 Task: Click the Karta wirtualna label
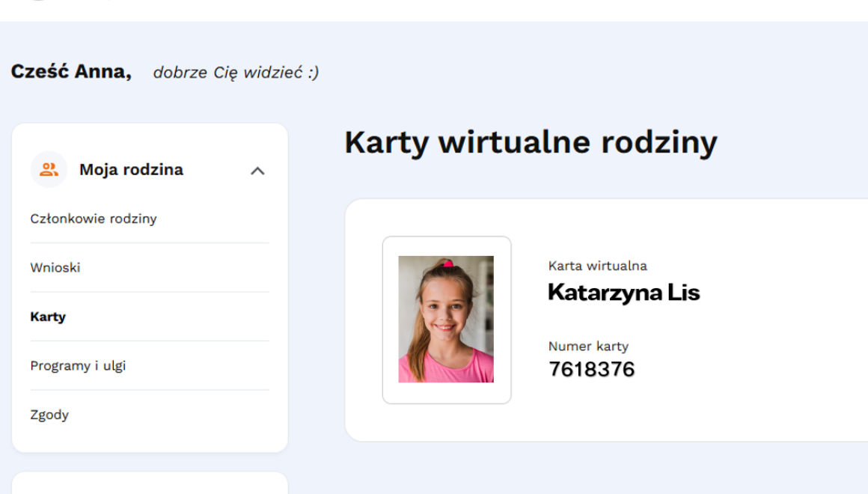[597, 266]
